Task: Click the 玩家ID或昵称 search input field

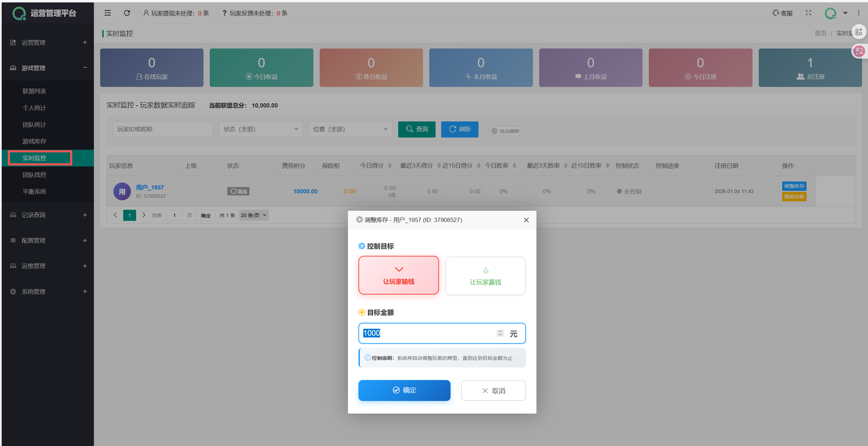Action: pyautogui.click(x=163, y=129)
